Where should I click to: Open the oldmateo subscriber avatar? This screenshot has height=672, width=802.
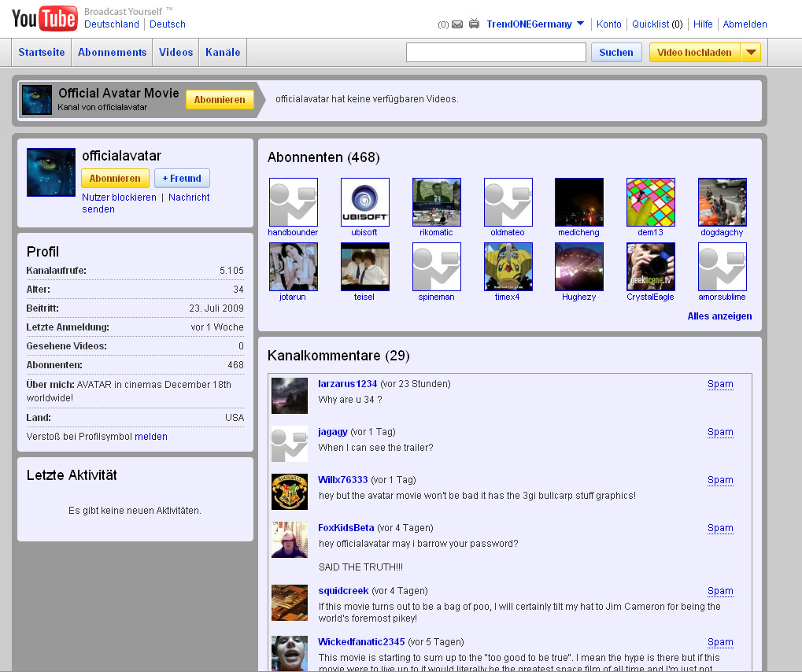click(x=508, y=202)
